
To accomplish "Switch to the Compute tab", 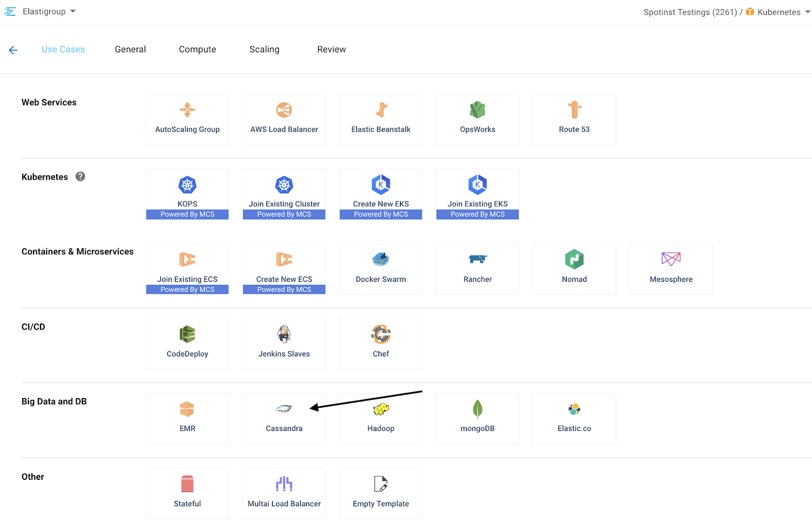I will 197,50.
